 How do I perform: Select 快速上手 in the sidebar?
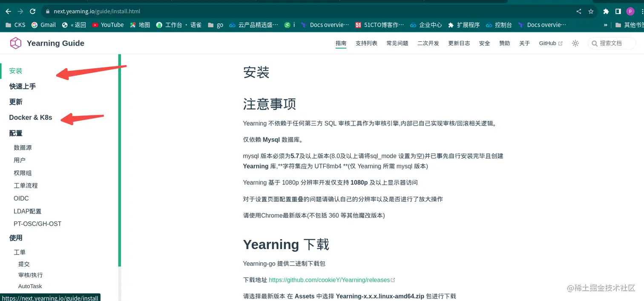[x=23, y=86]
